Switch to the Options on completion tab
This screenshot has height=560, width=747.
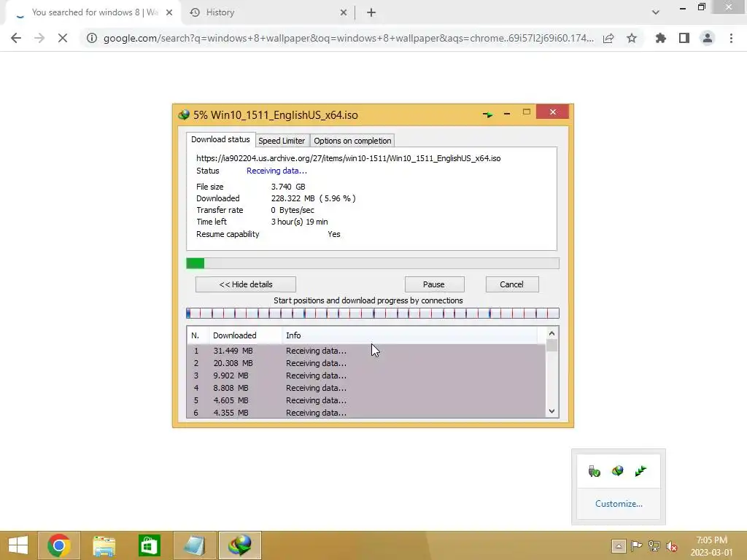click(352, 141)
